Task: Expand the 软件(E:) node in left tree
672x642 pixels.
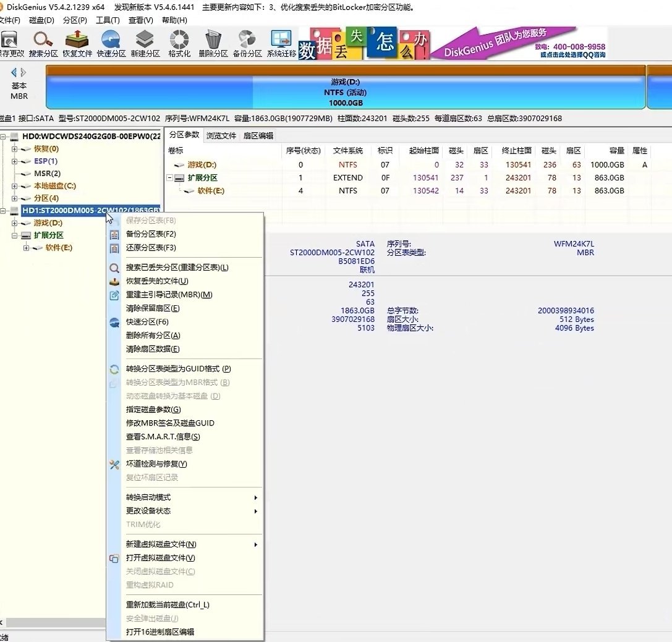Action: click(26, 248)
